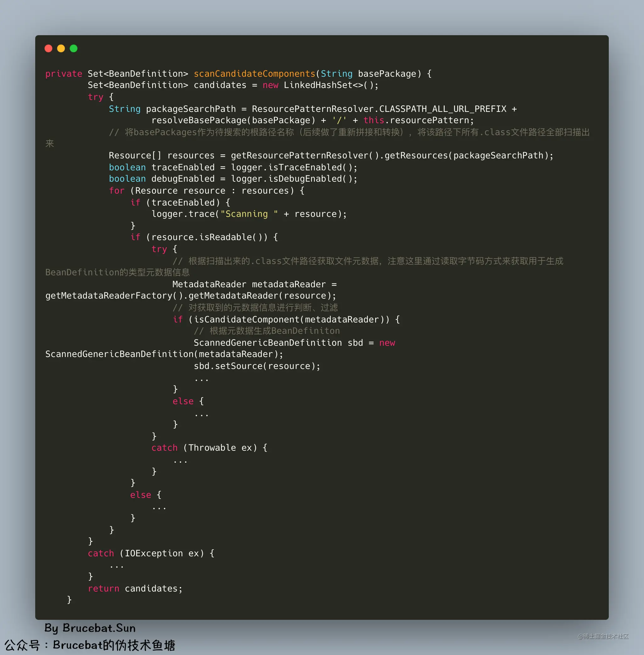644x655 pixels.
Task: Click the 公众号 Brucebat的伪技术鱼塘 caption
Action: click(x=90, y=645)
